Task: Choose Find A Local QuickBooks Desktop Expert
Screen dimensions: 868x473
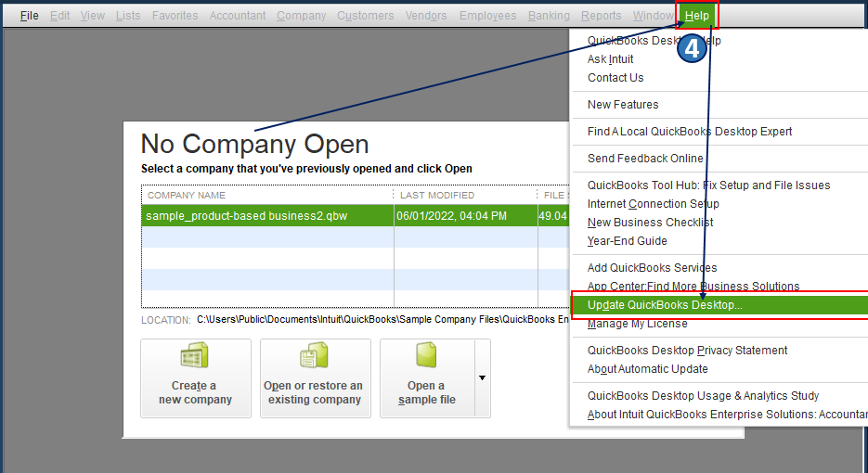Action: click(x=689, y=132)
